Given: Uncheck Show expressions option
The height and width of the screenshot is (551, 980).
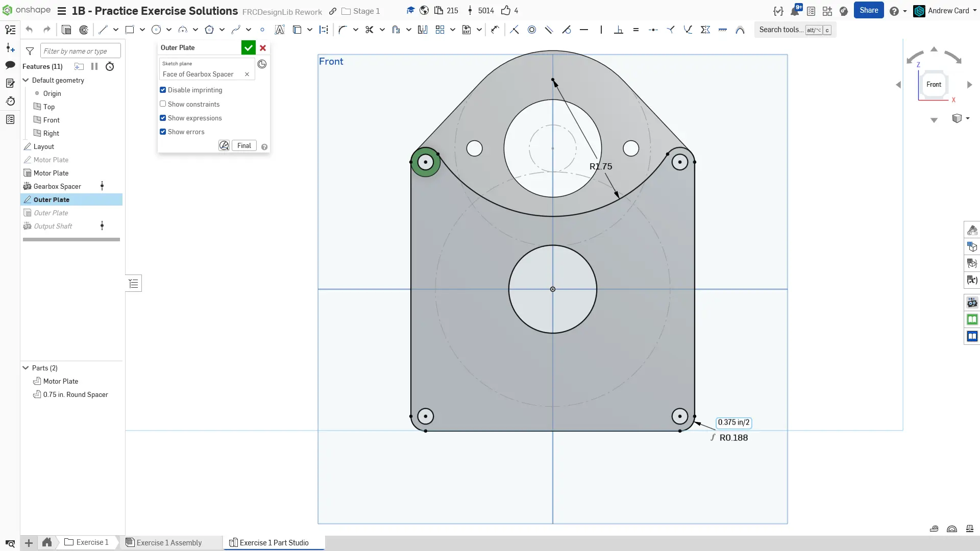Looking at the screenshot, I should [x=163, y=118].
